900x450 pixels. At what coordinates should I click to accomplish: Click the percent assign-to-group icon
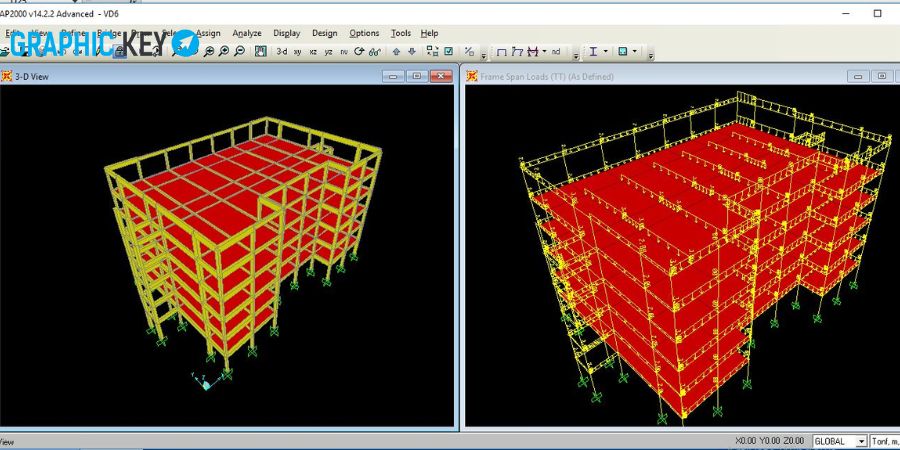click(x=469, y=51)
